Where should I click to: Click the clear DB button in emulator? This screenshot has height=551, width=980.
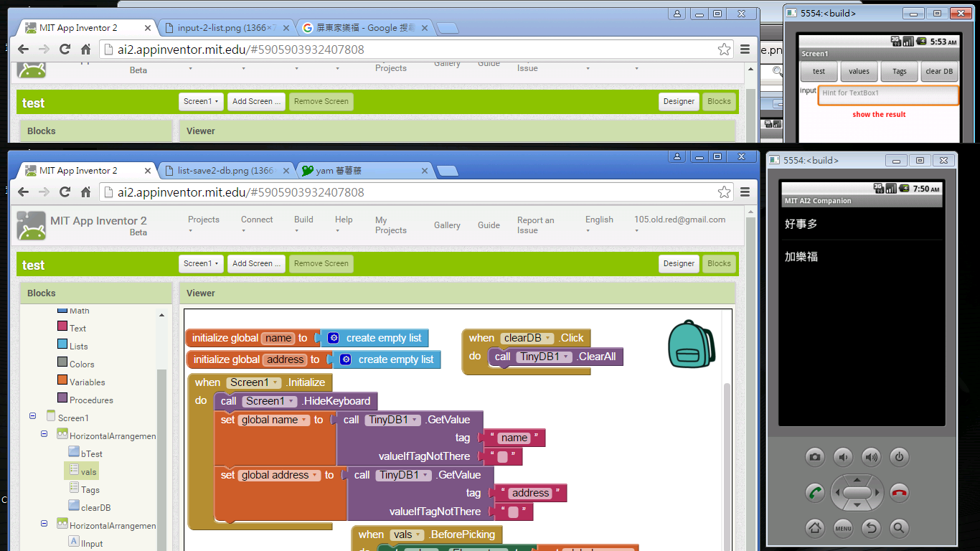click(939, 72)
